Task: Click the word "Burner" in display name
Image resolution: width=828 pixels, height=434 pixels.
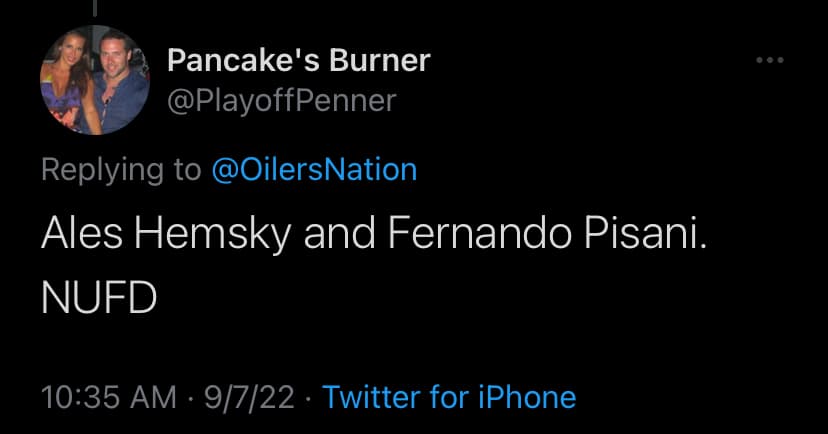Action: click(x=384, y=61)
